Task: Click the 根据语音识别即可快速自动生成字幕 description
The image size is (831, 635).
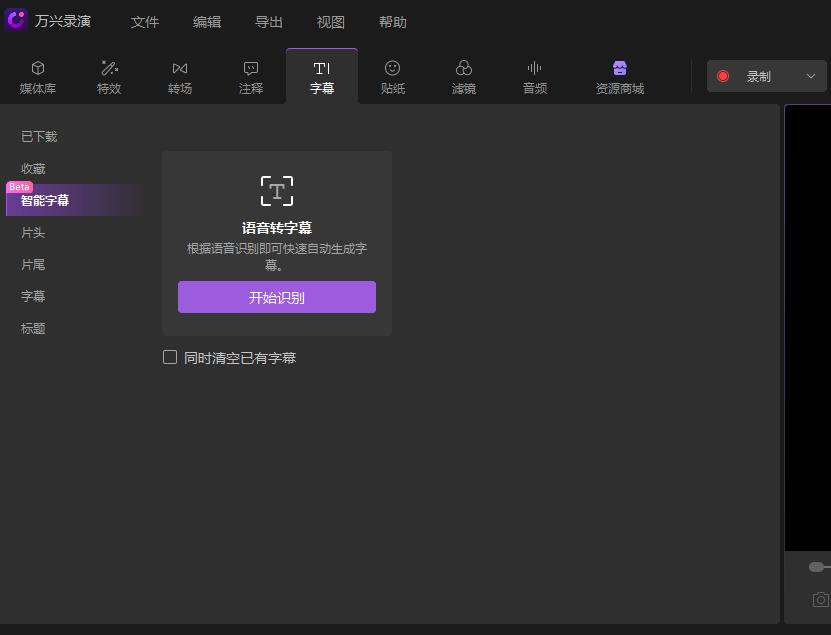Action: pos(277,257)
